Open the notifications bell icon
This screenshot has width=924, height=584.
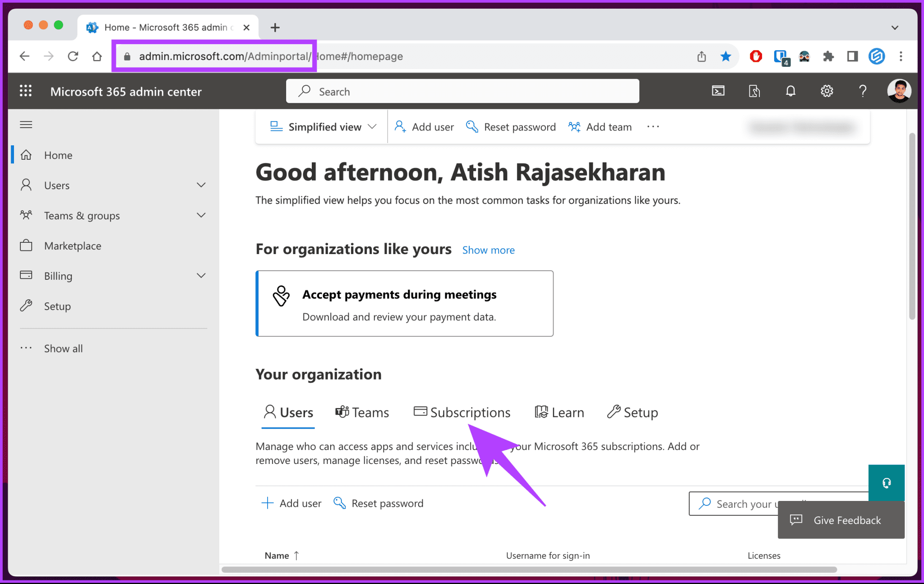[x=790, y=91]
